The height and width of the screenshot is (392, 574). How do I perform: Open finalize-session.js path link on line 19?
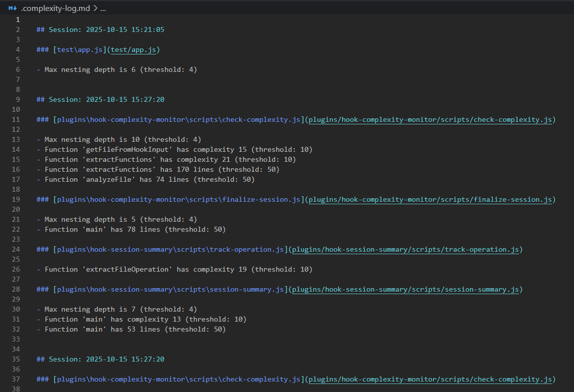point(430,200)
